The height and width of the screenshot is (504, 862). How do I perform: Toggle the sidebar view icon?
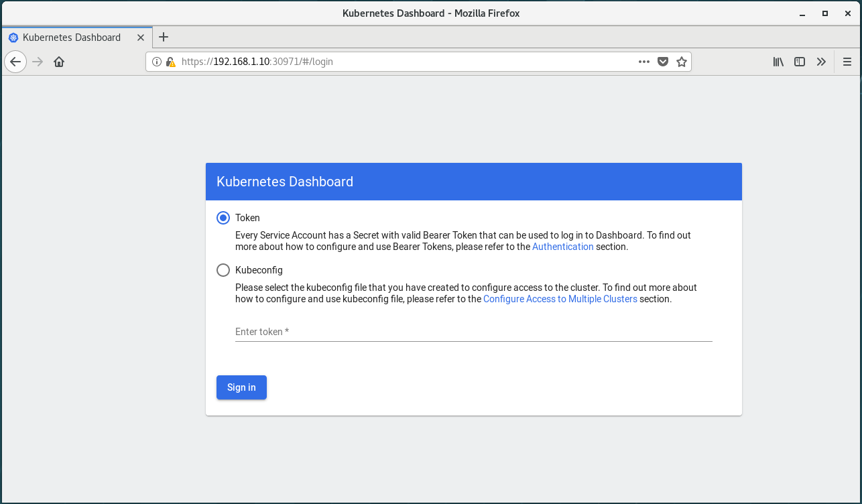(800, 62)
